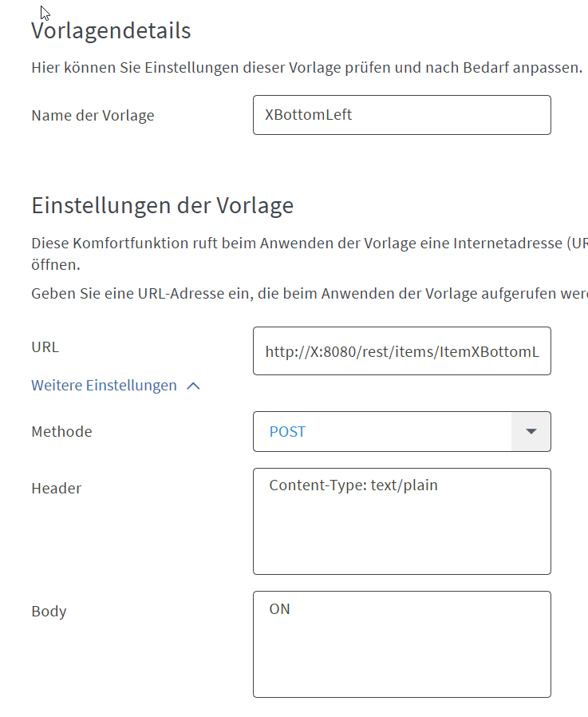Click the Methode label
588x717 pixels.
(x=61, y=432)
